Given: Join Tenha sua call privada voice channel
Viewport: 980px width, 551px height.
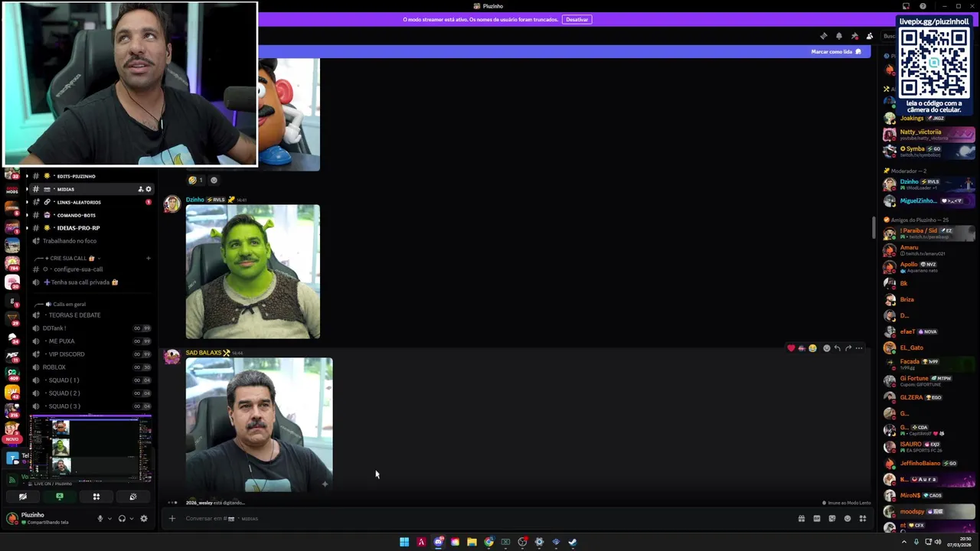Looking at the screenshot, I should [91, 282].
